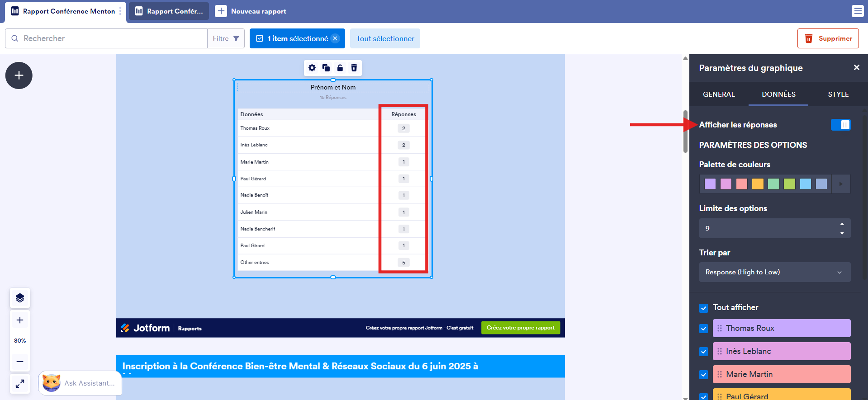
Task: Click the Thomas Roux purple option bar
Action: (x=782, y=328)
